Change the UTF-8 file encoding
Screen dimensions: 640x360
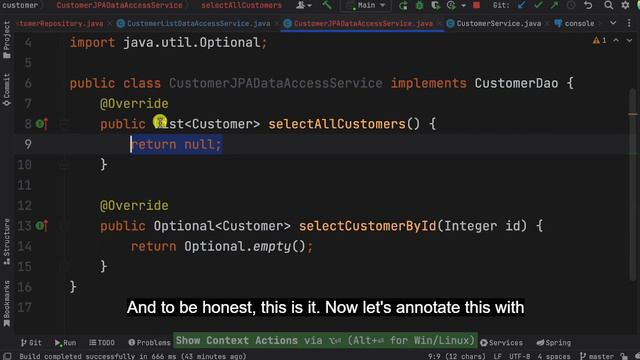click(519, 356)
